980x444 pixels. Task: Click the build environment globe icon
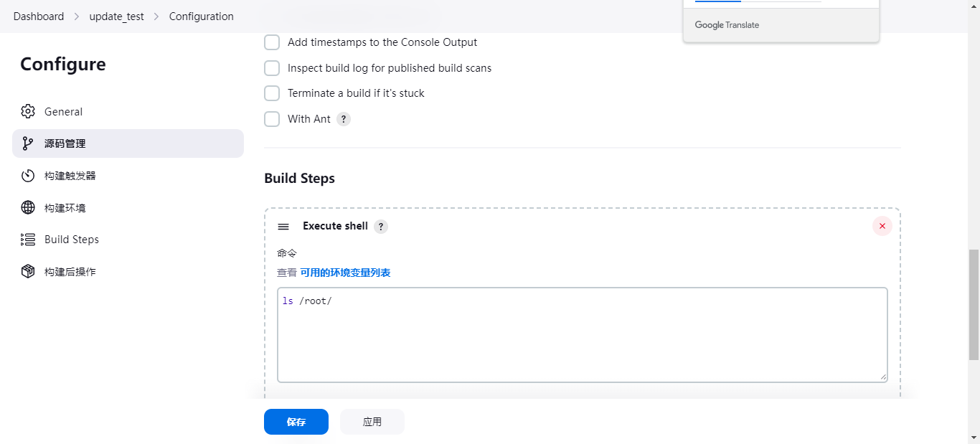point(28,208)
